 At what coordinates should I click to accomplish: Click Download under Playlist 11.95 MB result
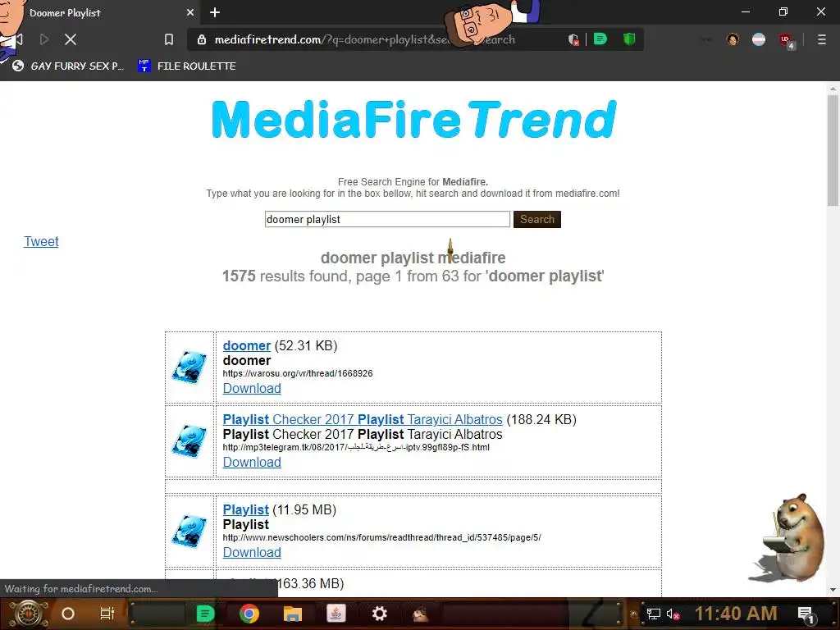point(252,552)
